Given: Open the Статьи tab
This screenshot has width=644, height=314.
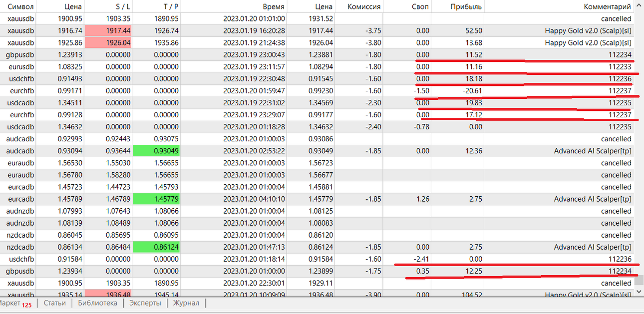Looking at the screenshot, I should [x=54, y=303].
